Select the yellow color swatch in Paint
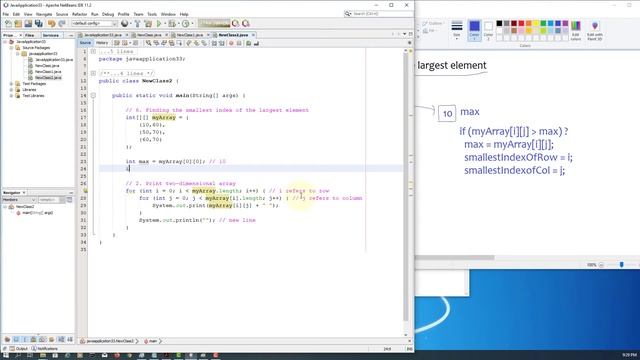Viewport: 640px width, 360px height. click(536, 23)
